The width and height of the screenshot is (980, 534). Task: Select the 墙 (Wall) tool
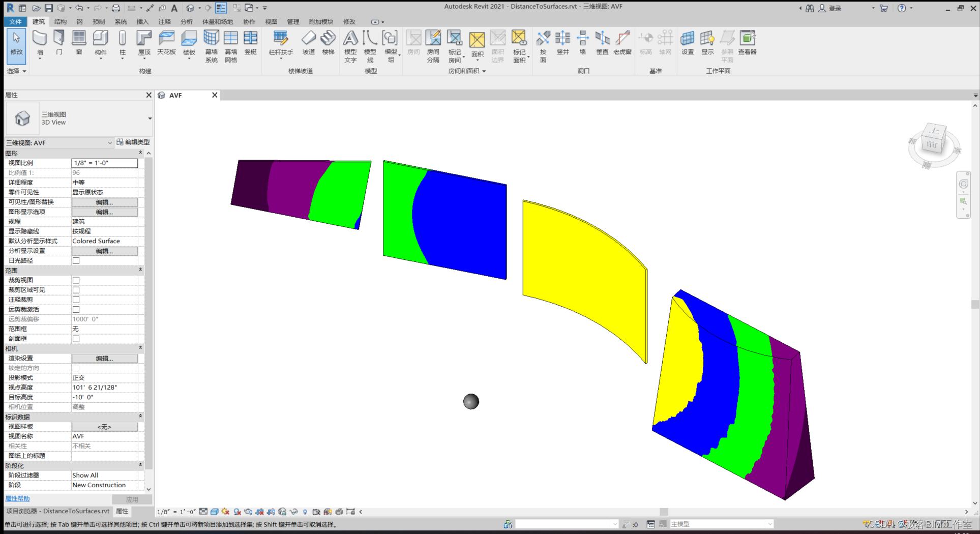40,46
